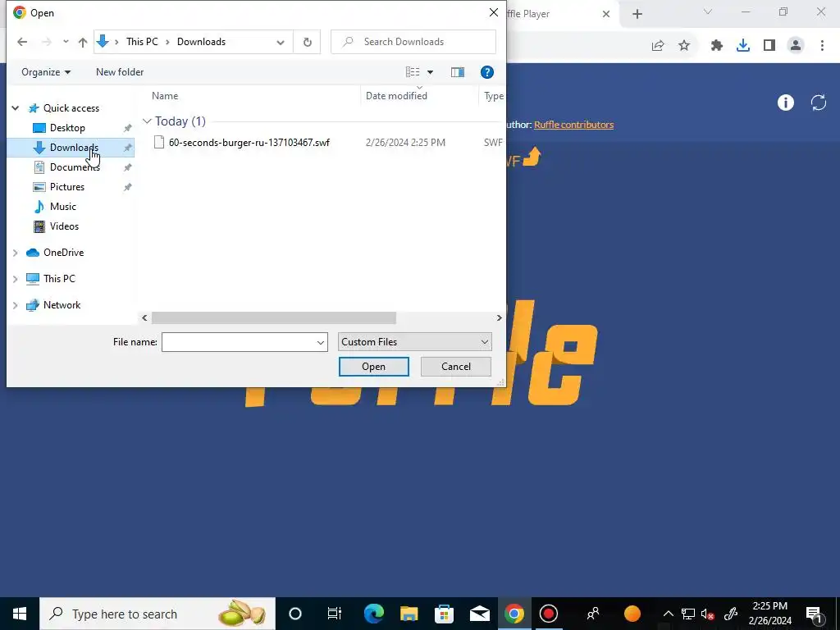840x630 pixels.
Task: Click the File name input box
Action: (x=239, y=342)
